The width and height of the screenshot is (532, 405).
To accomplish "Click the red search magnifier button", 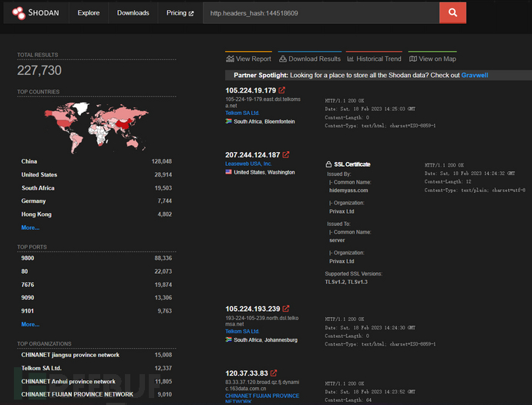I will pos(453,13).
